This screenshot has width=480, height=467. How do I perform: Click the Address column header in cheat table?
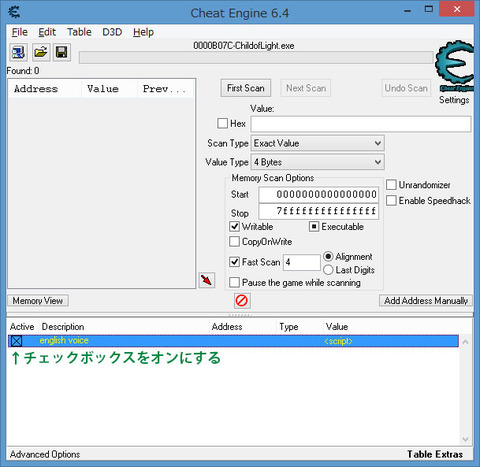(x=242, y=327)
